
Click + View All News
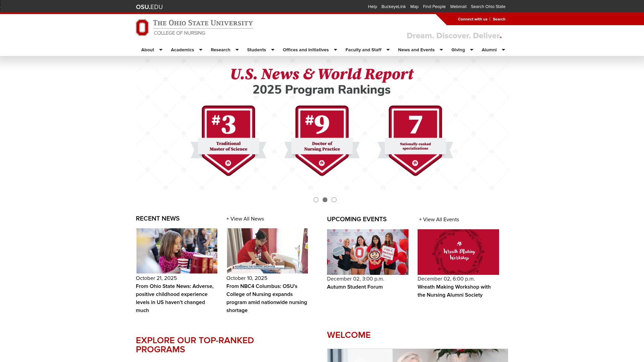(245, 219)
